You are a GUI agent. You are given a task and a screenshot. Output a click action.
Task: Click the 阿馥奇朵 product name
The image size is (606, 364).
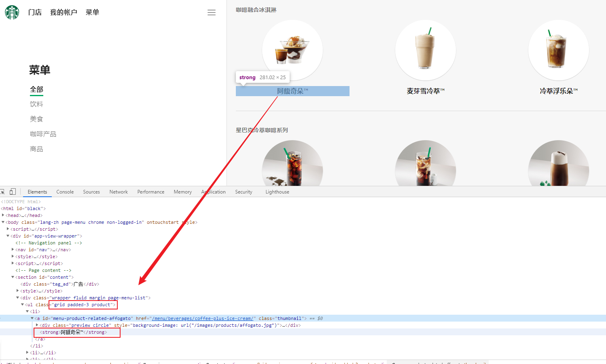pyautogui.click(x=292, y=91)
